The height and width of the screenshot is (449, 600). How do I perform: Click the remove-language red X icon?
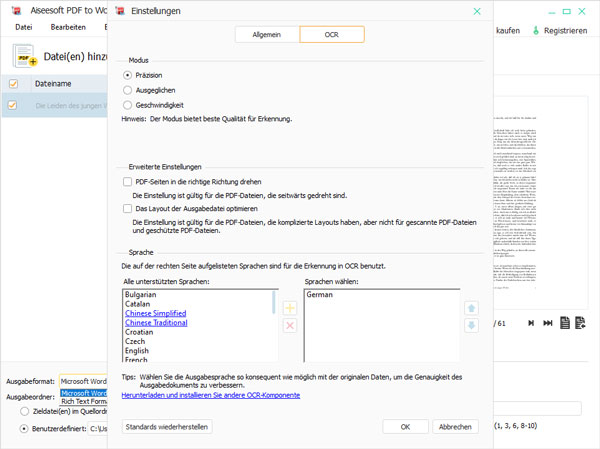290,326
